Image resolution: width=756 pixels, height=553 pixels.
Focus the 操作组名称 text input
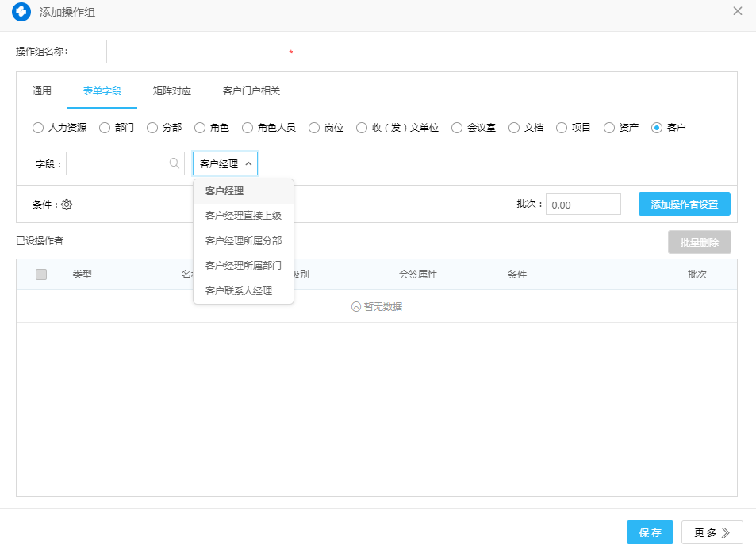[x=196, y=52]
